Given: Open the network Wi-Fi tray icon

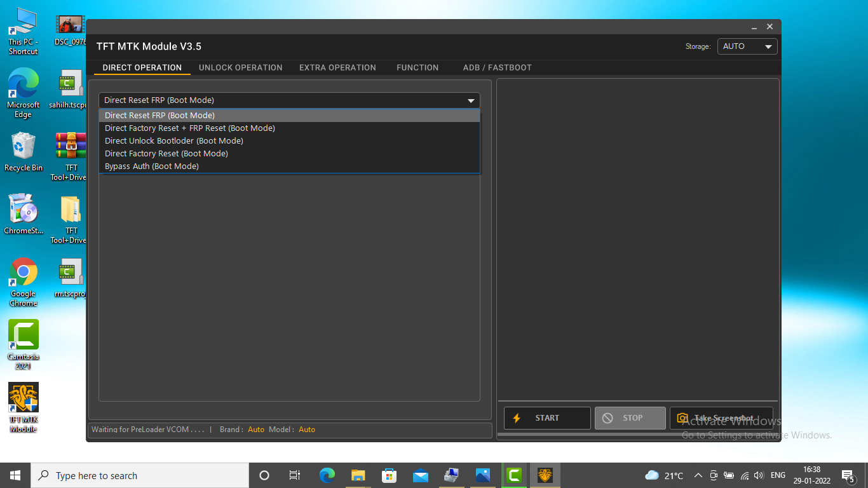Looking at the screenshot, I should [745, 475].
